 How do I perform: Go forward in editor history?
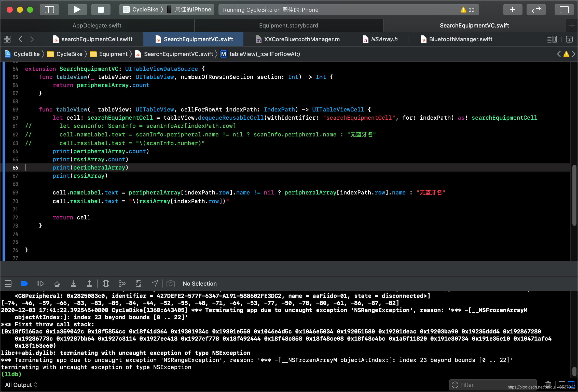tap(32, 39)
